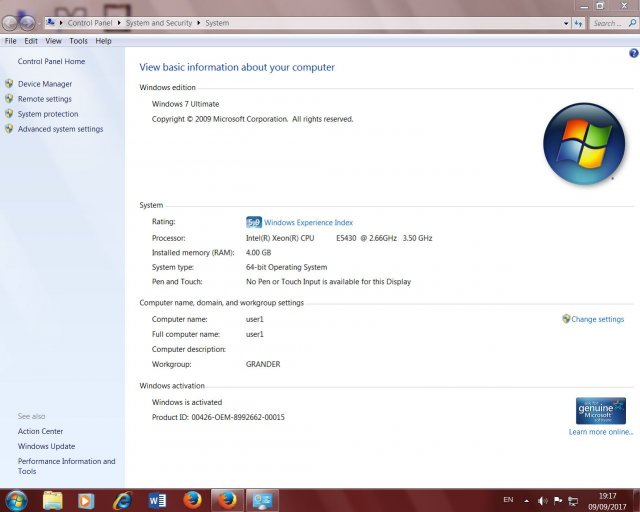Image resolution: width=640 pixels, height=512 pixels.
Task: Open Internet Explorer from the taskbar
Action: pos(122,499)
